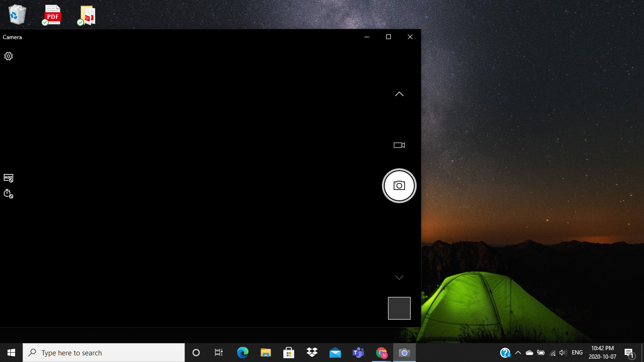Switch to video recording mode
644x362 pixels.
399,145
